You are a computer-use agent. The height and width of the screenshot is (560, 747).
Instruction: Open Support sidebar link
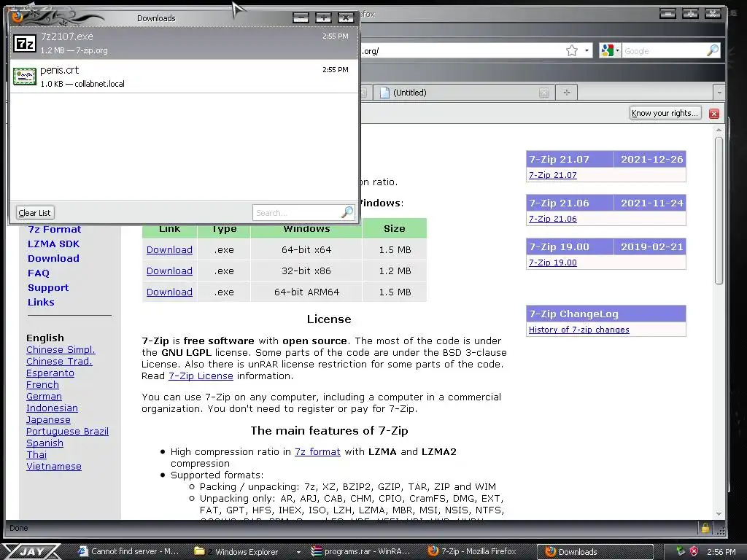[48, 287]
